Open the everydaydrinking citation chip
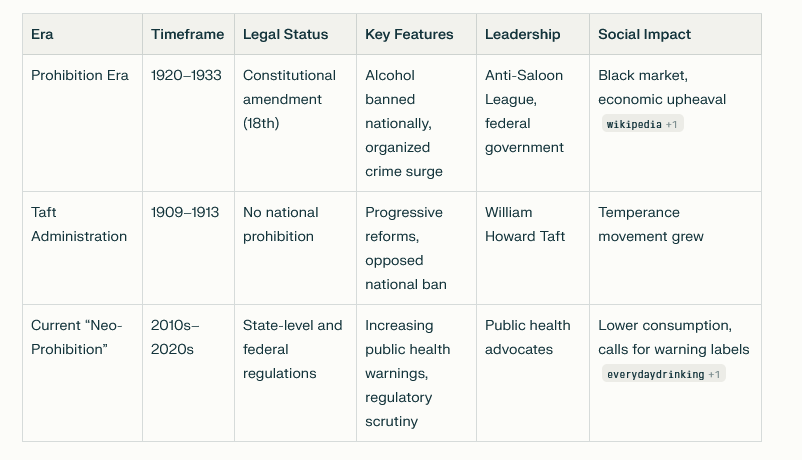 [663, 374]
